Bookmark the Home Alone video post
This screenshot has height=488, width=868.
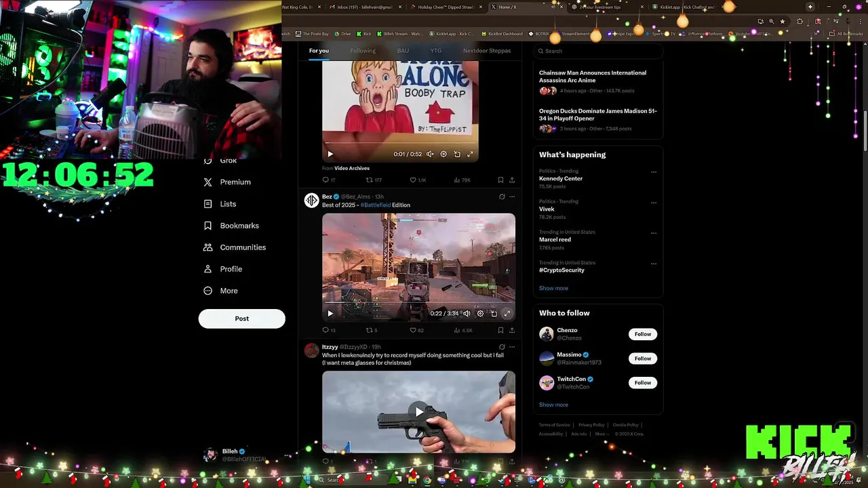[500, 180]
